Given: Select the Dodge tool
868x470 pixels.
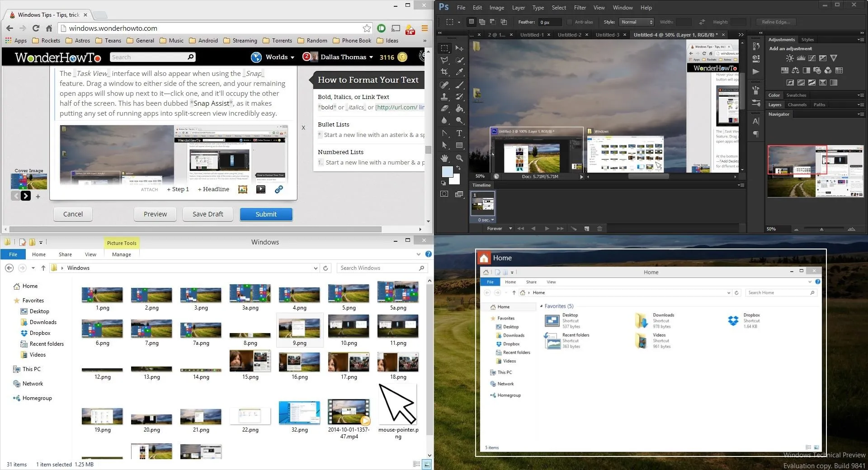Looking at the screenshot, I should pyautogui.click(x=459, y=120).
